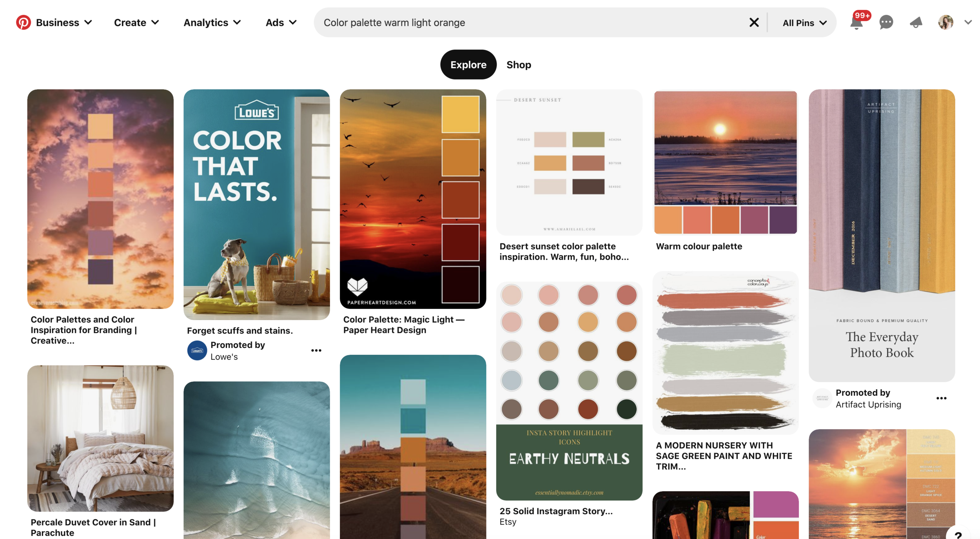Expand the Create dropdown menu
Viewport: 980px width, 539px height.
pos(136,22)
